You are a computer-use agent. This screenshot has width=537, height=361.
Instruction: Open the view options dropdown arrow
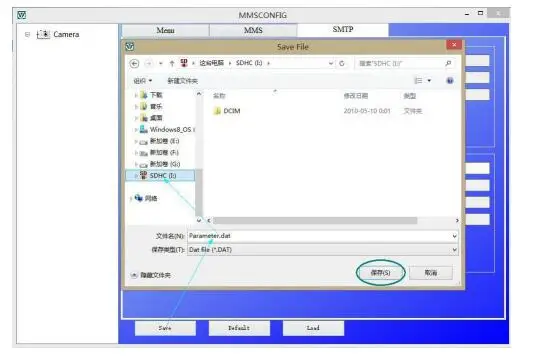(x=429, y=80)
